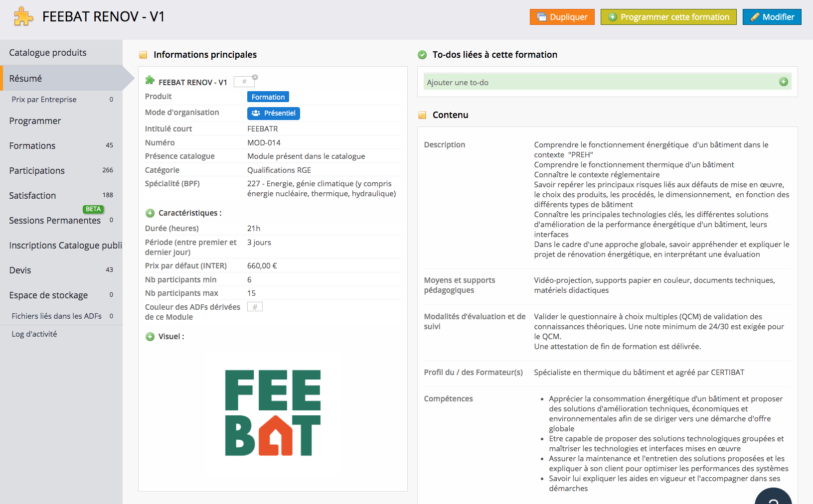Screen dimensions: 813x504
Task: Click the green check To-dos icon
Action: point(422,55)
